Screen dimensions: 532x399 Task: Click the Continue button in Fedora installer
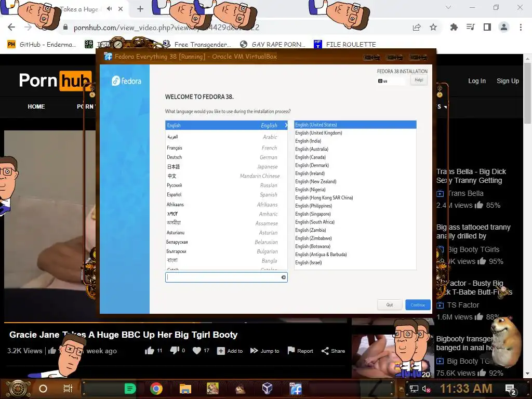(418, 304)
